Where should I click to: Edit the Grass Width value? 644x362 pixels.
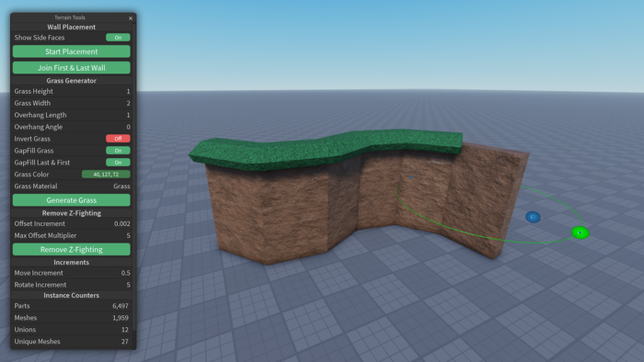click(x=128, y=103)
